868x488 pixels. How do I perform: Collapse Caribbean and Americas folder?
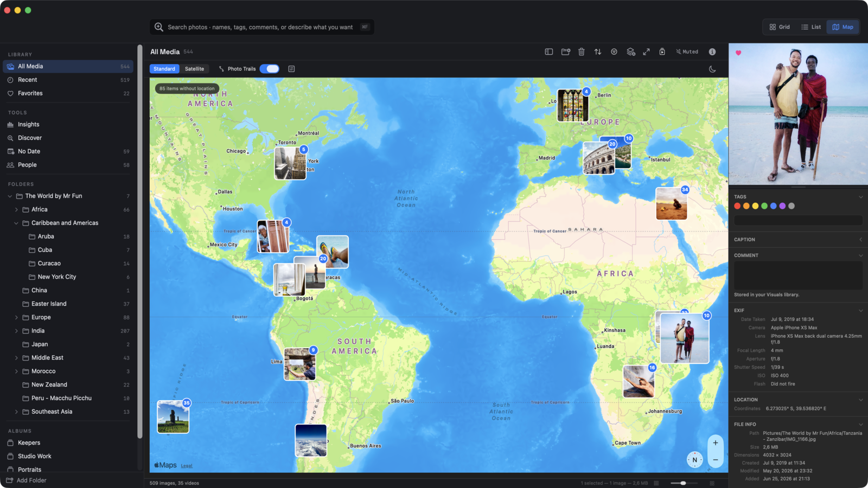[16, 223]
